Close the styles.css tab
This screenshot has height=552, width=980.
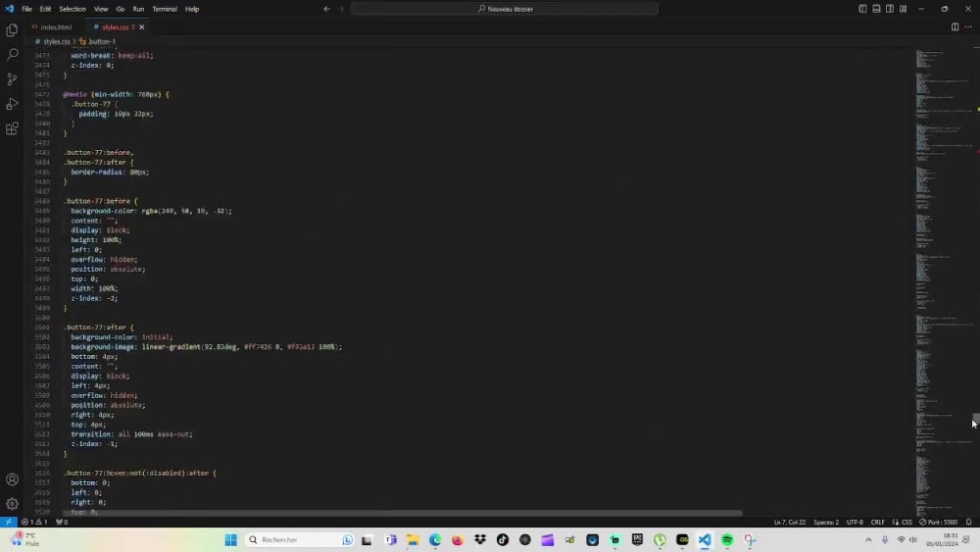pyautogui.click(x=142, y=26)
